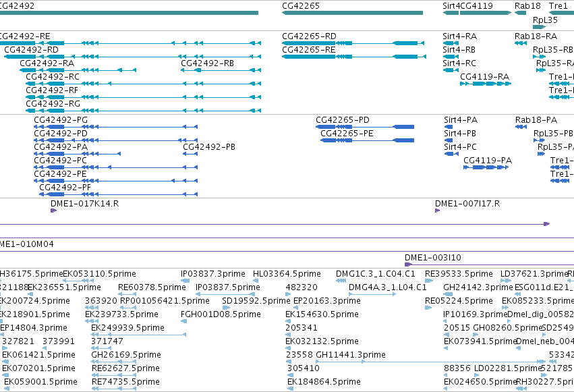Click the CG4119 gene feature
574x392 pixels.
(486, 13)
